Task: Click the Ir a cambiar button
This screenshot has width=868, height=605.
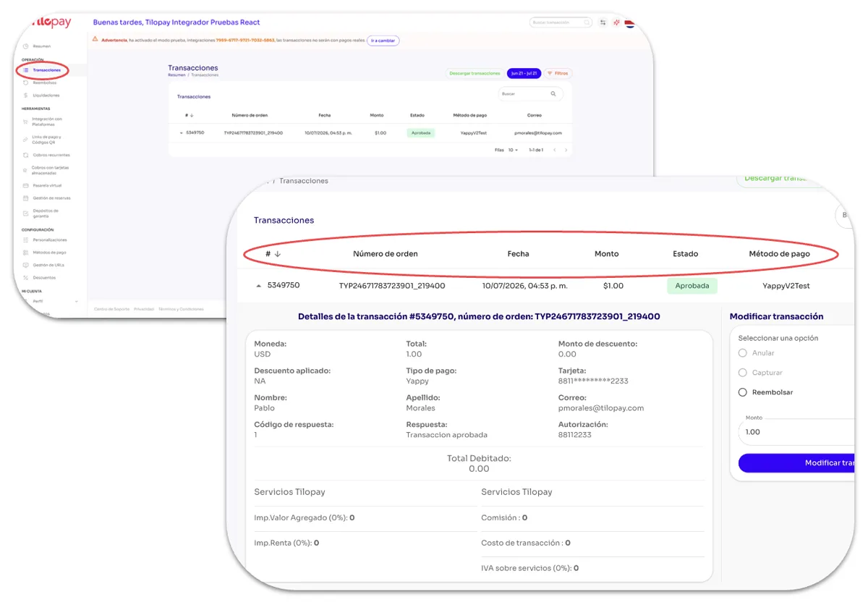Action: coord(383,41)
